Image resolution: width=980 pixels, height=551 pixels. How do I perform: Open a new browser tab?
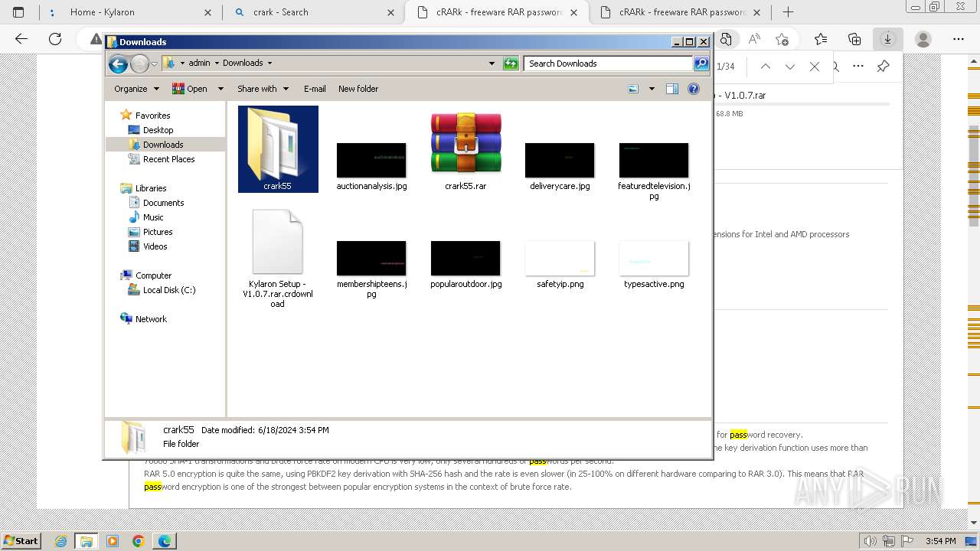(789, 12)
